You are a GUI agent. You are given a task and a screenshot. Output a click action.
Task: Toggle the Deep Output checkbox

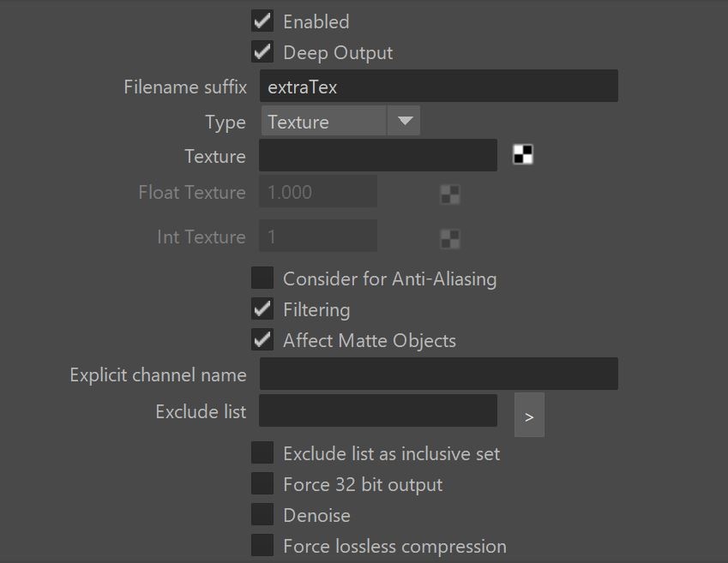262,52
